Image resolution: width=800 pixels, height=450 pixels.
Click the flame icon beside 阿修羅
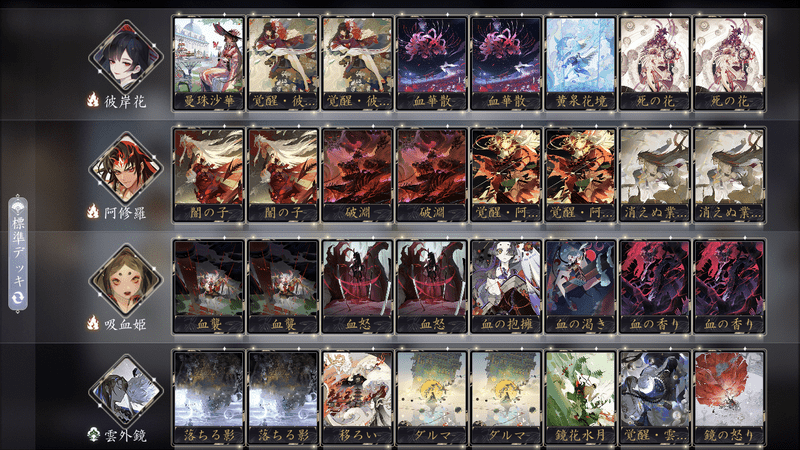click(x=92, y=211)
